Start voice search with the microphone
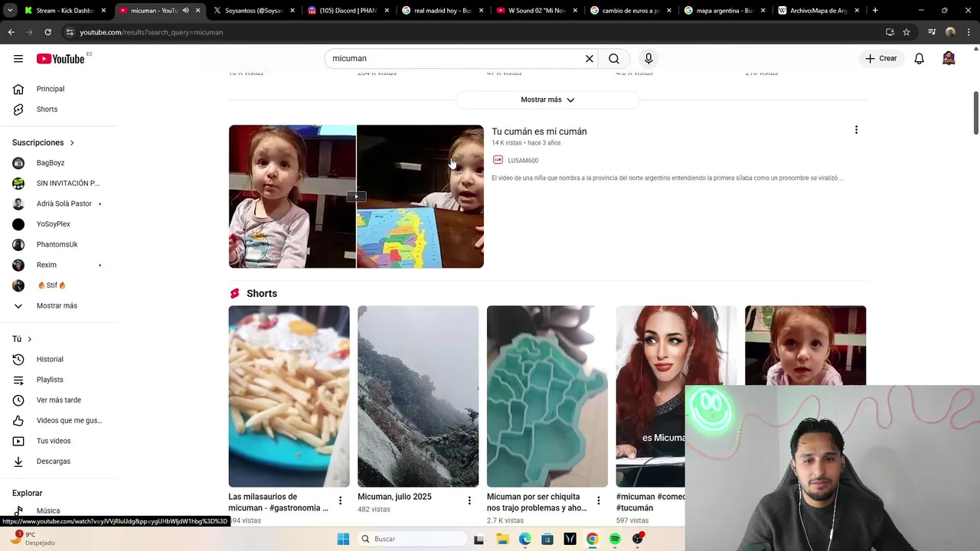 648,58
